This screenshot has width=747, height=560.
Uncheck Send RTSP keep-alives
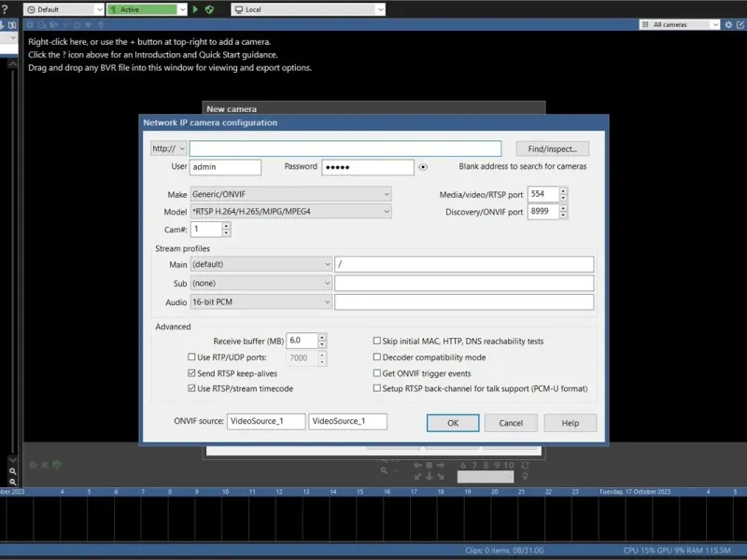(x=192, y=373)
